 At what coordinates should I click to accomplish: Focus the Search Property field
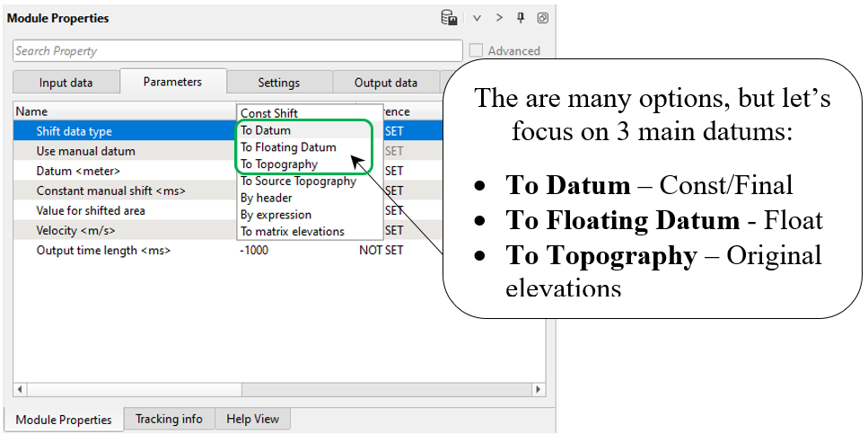tap(238, 50)
